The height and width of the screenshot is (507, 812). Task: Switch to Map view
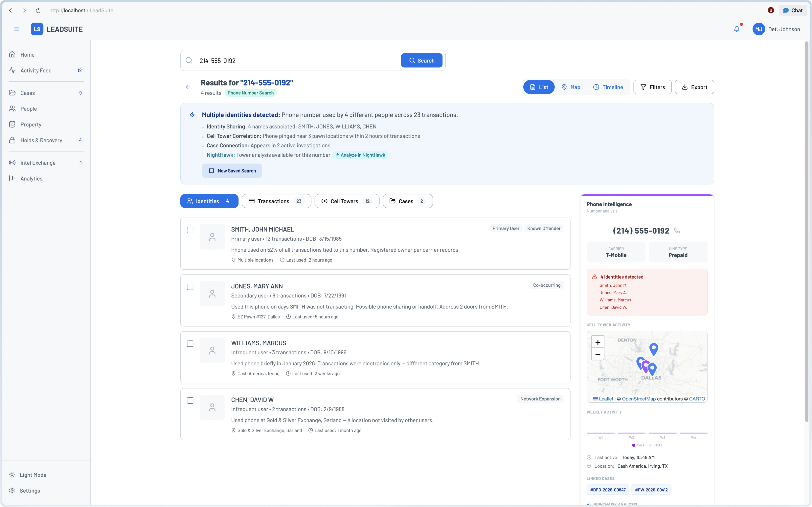click(x=571, y=87)
